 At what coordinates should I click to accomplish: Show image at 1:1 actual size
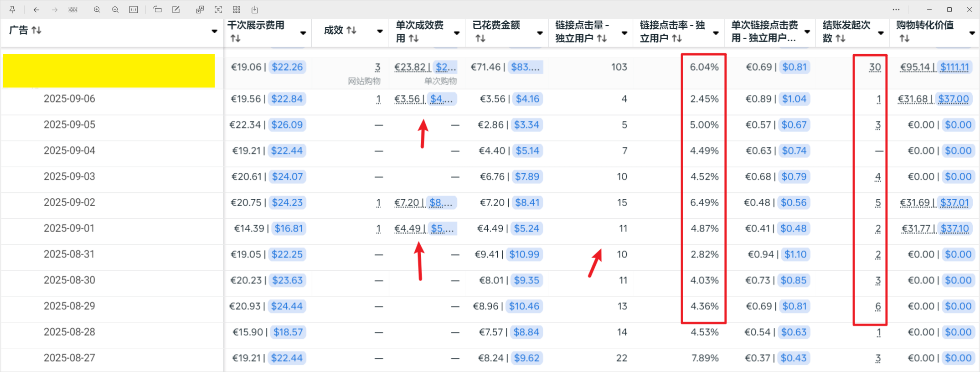134,10
